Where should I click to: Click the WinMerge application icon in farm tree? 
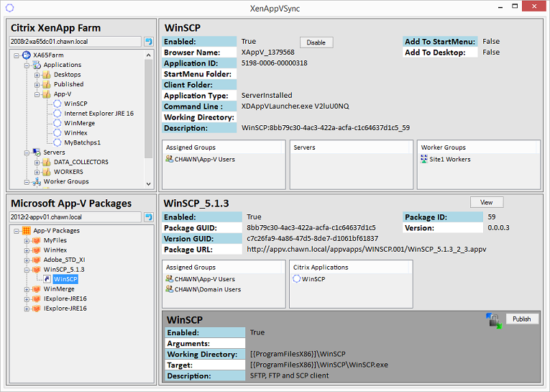coord(58,123)
